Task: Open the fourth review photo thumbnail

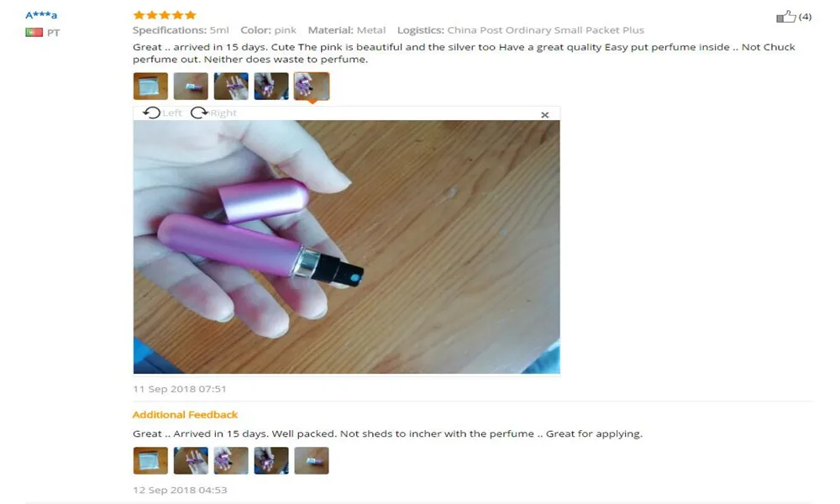Action: [x=271, y=87]
